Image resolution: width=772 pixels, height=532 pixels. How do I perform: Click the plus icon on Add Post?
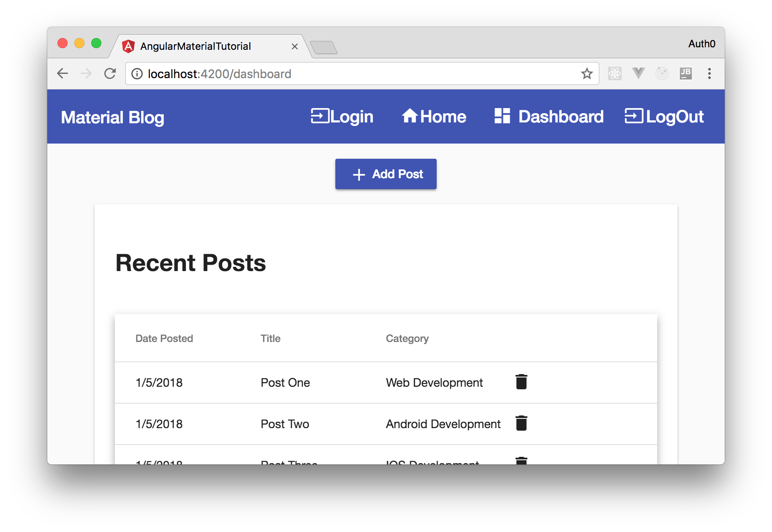click(359, 174)
